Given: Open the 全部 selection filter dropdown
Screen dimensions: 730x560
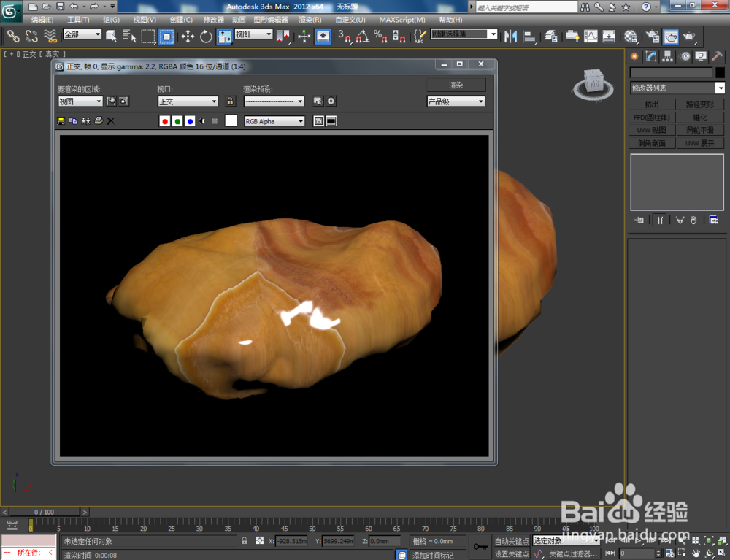Looking at the screenshot, I should click(82, 34).
